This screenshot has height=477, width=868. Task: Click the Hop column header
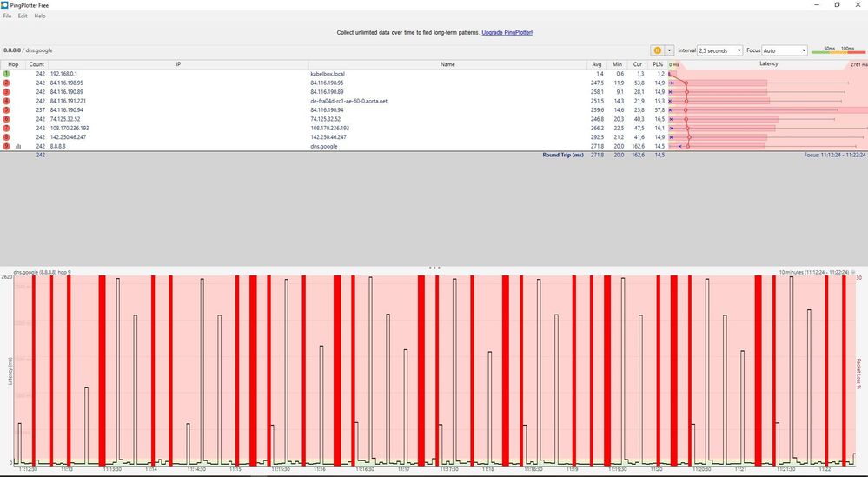13,64
